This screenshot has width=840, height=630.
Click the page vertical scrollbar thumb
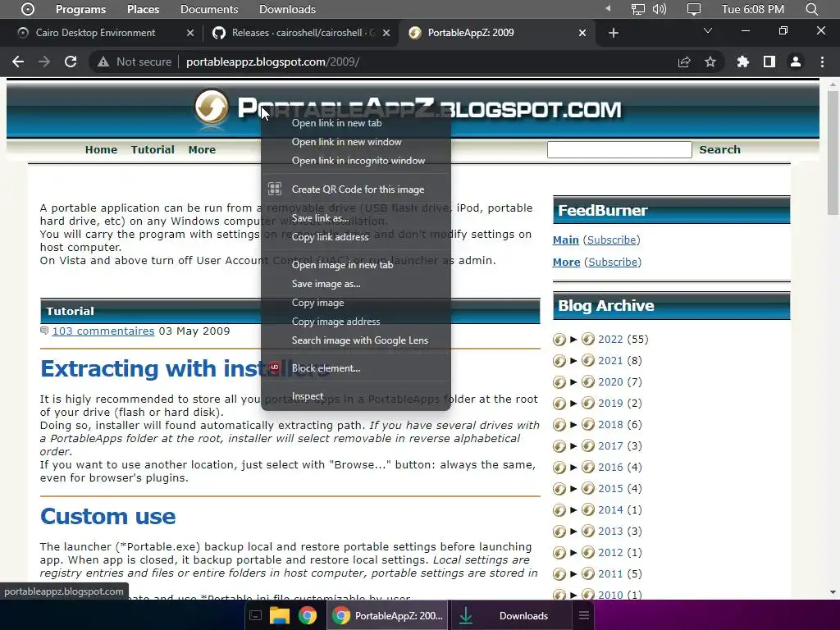(833, 153)
